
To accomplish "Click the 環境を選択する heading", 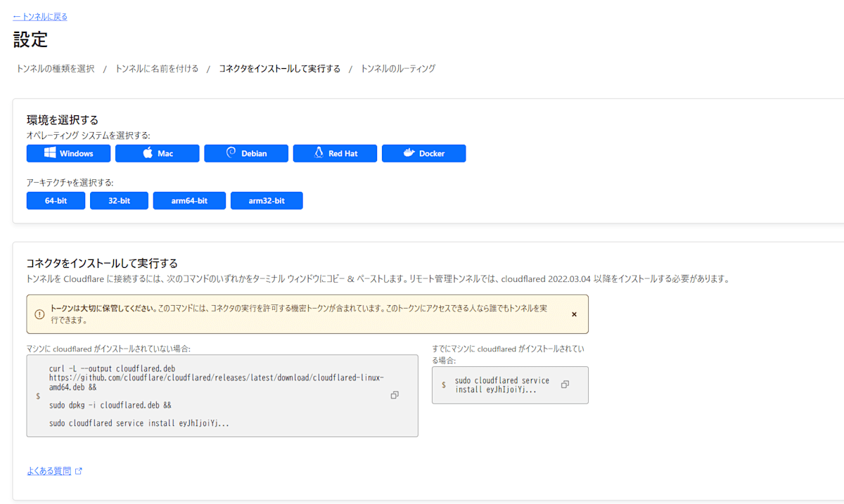I will tap(63, 119).
